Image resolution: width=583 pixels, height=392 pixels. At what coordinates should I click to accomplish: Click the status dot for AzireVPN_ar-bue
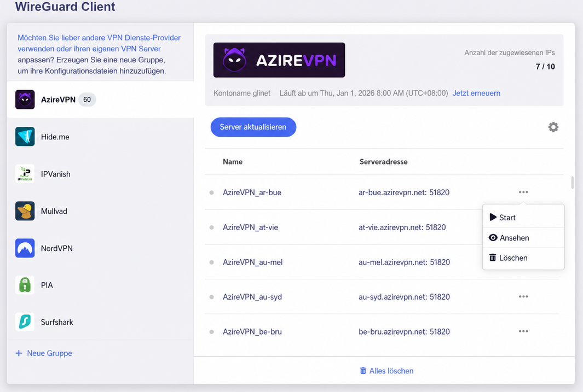(x=211, y=192)
